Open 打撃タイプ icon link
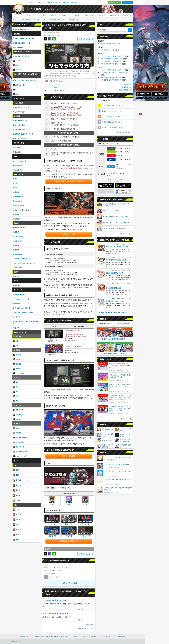Image resolution: width=169 pixels, height=644 pixels. (x=14, y=415)
